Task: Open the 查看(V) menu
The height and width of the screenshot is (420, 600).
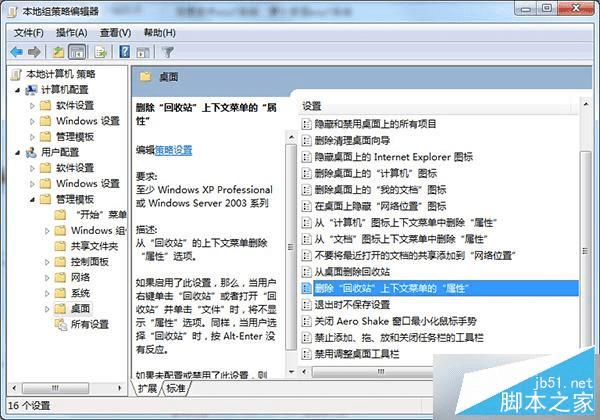Action: pyautogui.click(x=116, y=33)
